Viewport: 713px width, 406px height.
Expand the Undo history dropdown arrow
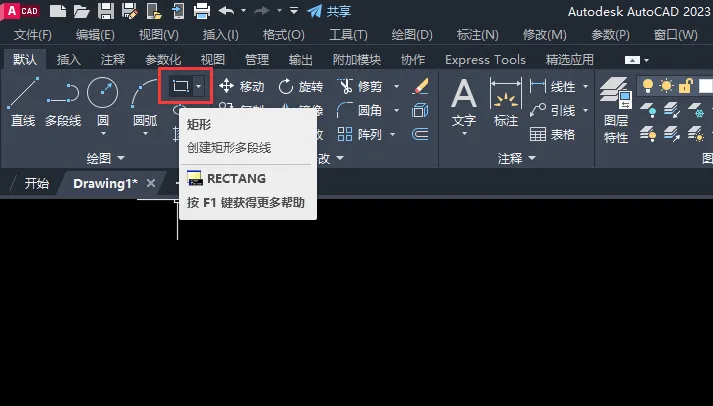(243, 10)
